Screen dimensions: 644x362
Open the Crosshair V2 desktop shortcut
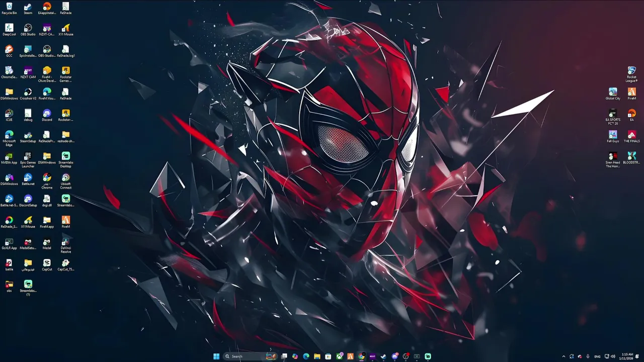pos(28,94)
